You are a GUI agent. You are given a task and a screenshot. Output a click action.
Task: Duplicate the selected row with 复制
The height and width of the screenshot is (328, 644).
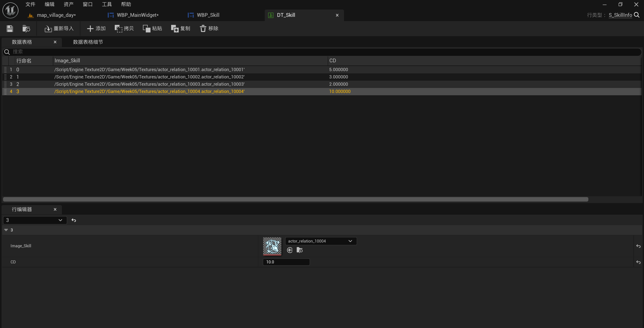tap(180, 29)
